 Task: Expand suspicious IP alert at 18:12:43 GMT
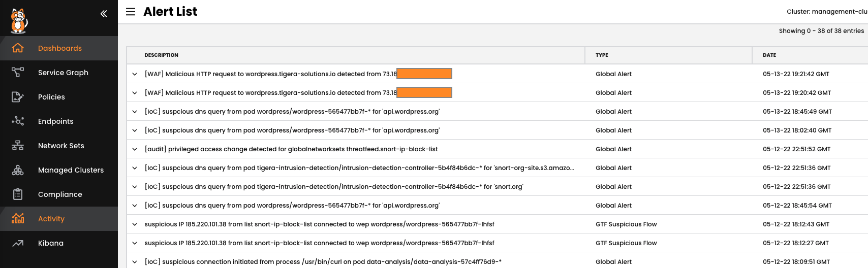coord(135,224)
